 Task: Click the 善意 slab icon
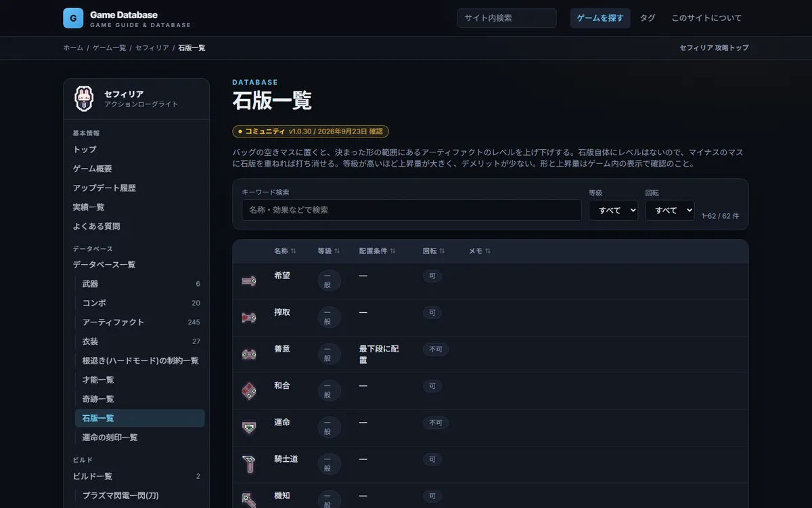point(249,354)
